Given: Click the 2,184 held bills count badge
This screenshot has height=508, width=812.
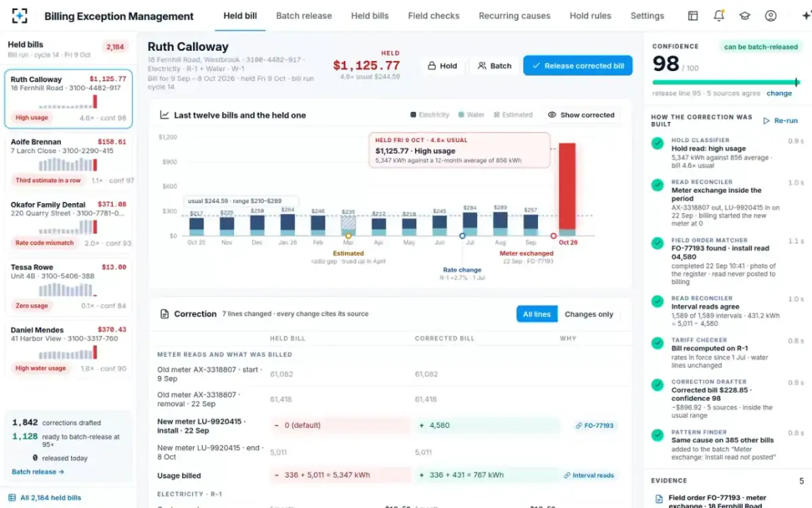Looking at the screenshot, I should point(115,47).
